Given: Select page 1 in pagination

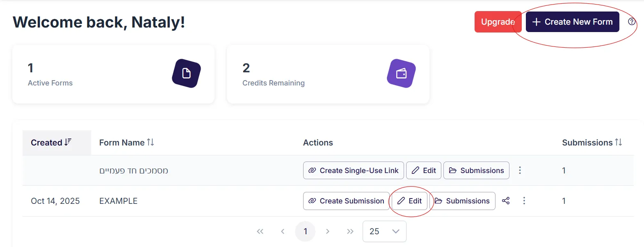Looking at the screenshot, I should click(305, 231).
